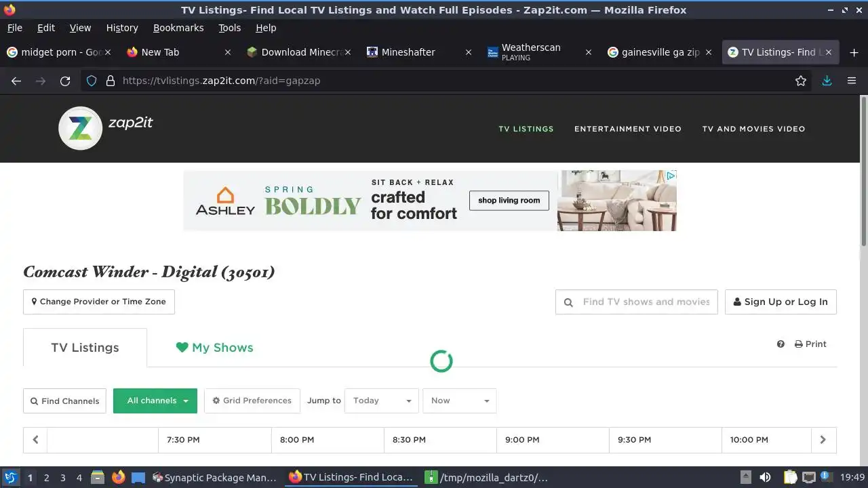Open clipboard manager tray icon
This screenshot has width=868, height=488.
click(790, 477)
